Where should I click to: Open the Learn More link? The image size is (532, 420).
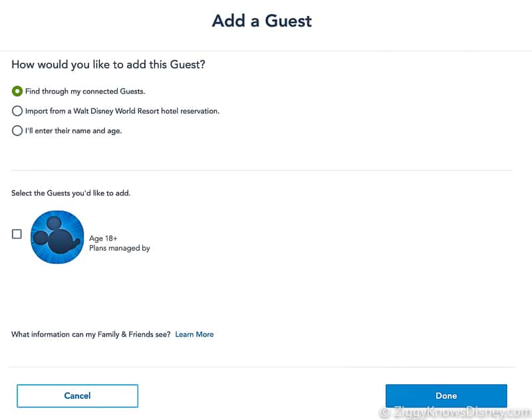194,334
